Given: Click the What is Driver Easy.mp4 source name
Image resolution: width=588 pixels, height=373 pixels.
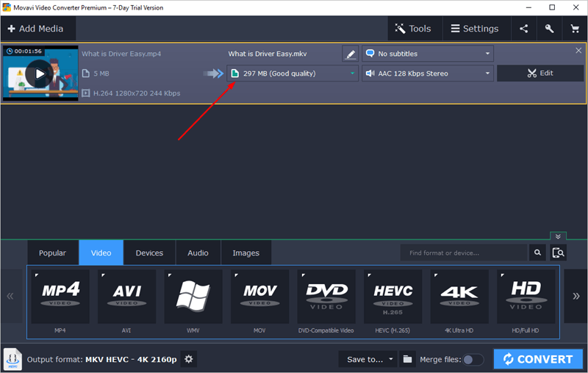Looking at the screenshot, I should (121, 54).
